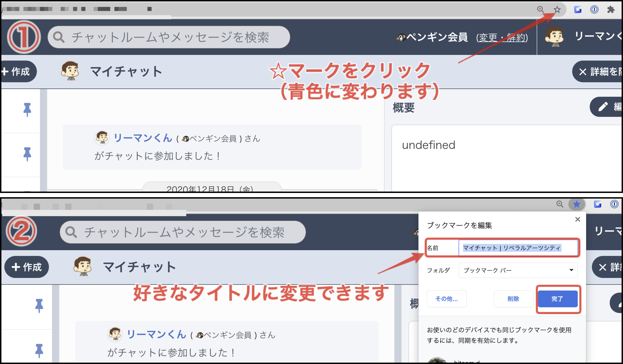The height and width of the screenshot is (364, 623).
Task: Open the puzzle-piece extensions icon
Action: pos(611,10)
